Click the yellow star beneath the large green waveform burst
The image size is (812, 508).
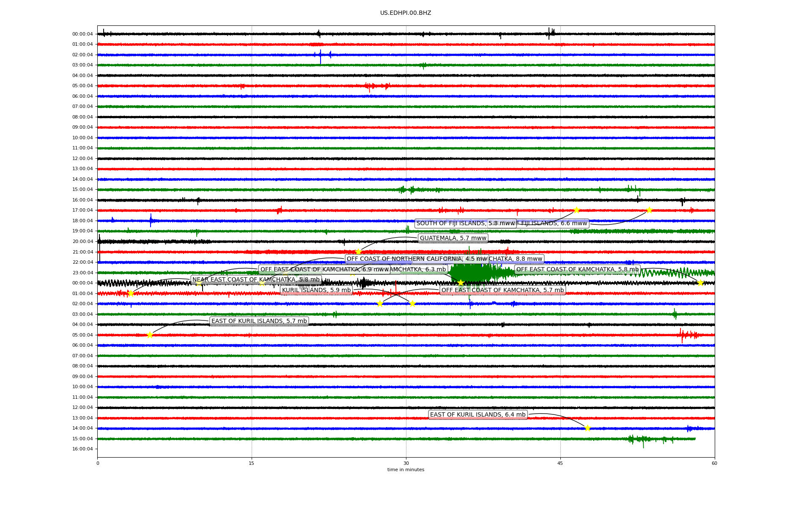coord(461,283)
